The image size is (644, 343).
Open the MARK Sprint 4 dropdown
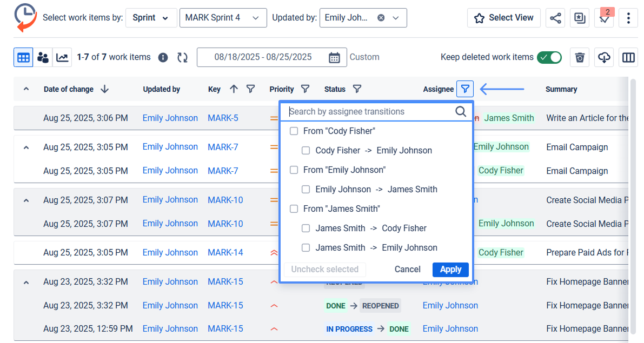223,17
